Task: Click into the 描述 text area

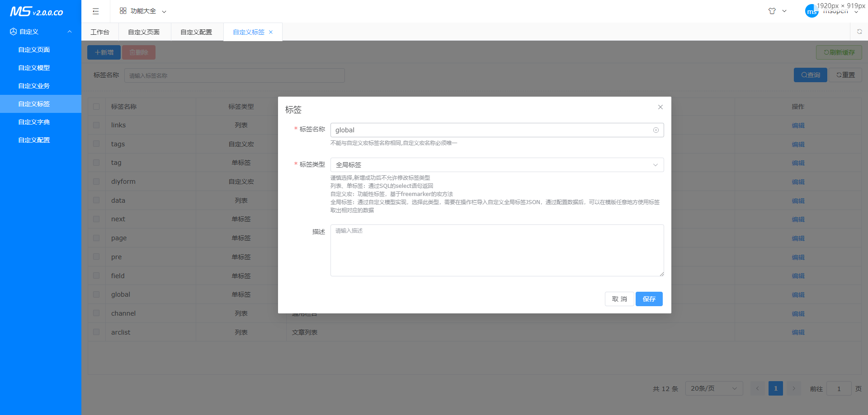Action: click(x=497, y=250)
